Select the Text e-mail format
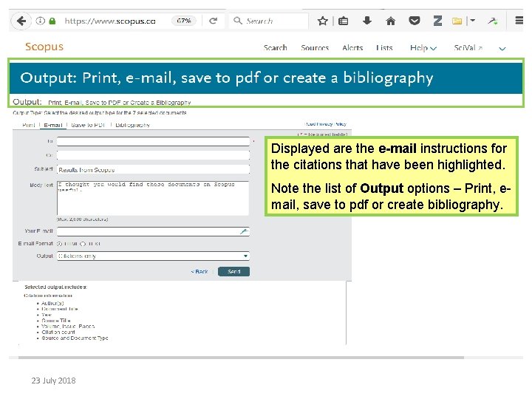 coord(83,244)
